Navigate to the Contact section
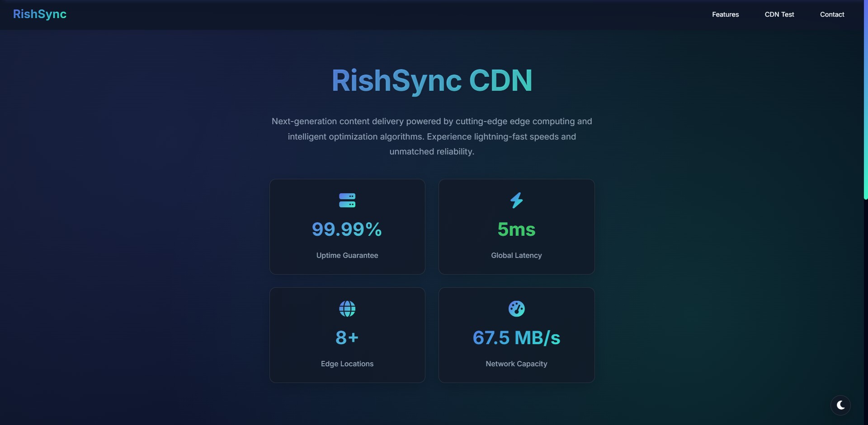Screen dimensions: 868x425 click(832, 14)
